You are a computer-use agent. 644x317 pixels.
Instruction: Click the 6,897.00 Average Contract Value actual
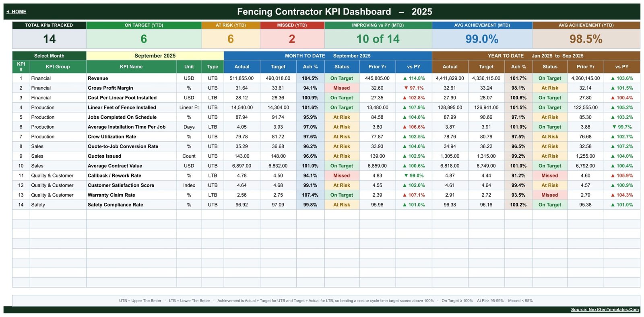pos(242,166)
